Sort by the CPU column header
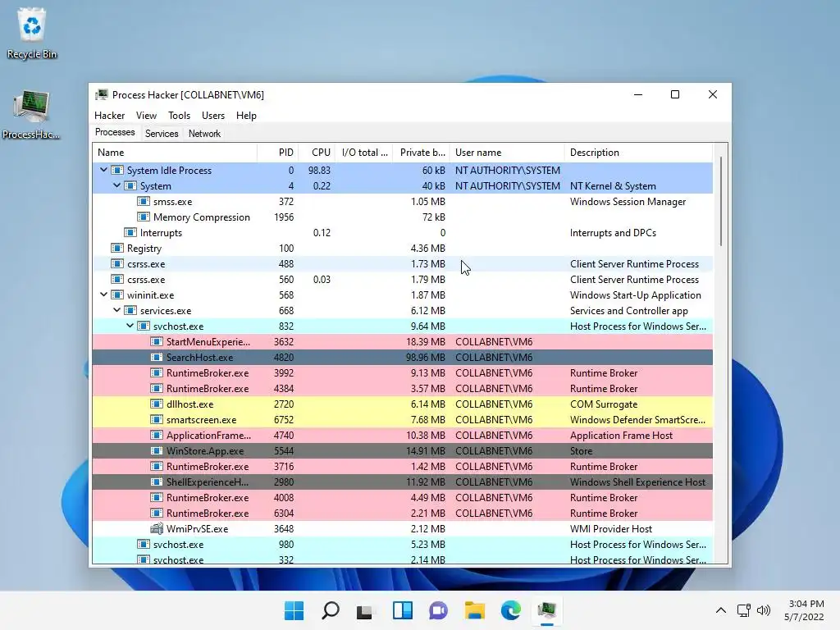This screenshot has height=630, width=840. click(317, 153)
